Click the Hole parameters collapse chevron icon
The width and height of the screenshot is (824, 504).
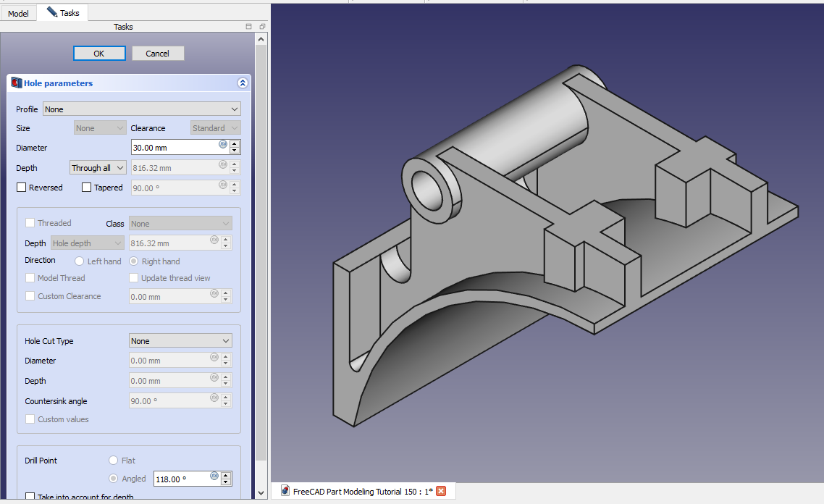tap(243, 83)
